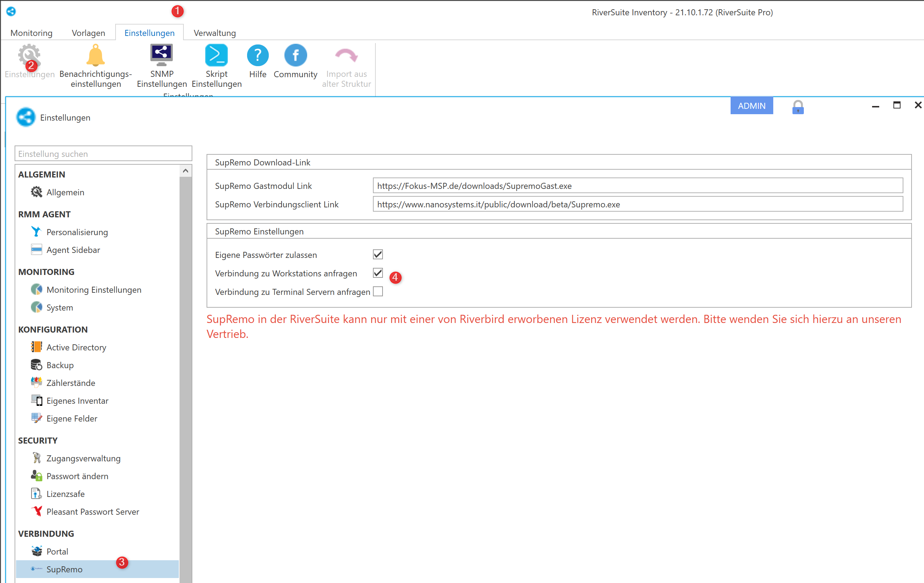Select Zugangsverwaltung entry
924x583 pixels.
pyautogui.click(x=97, y=458)
